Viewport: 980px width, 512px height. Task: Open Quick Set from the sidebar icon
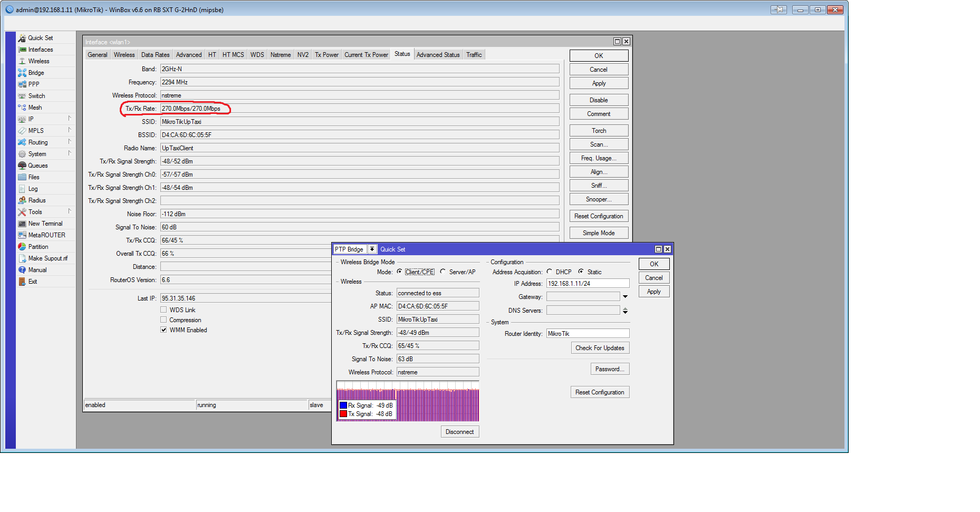[22, 38]
